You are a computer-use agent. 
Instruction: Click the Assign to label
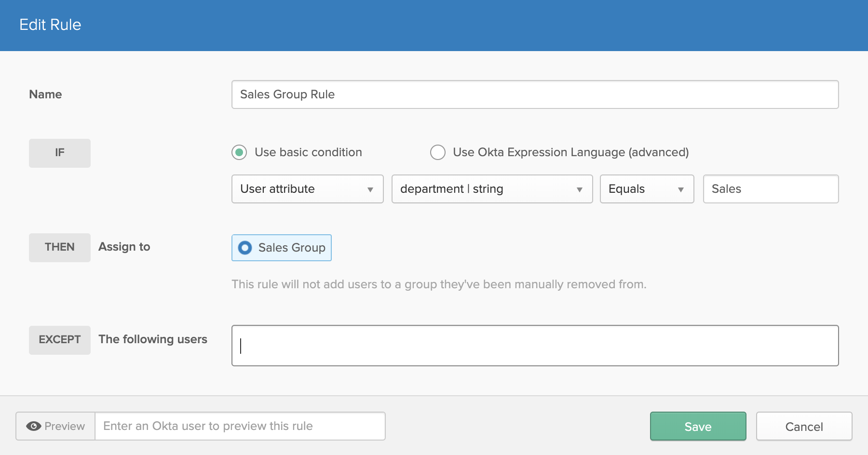(x=124, y=247)
